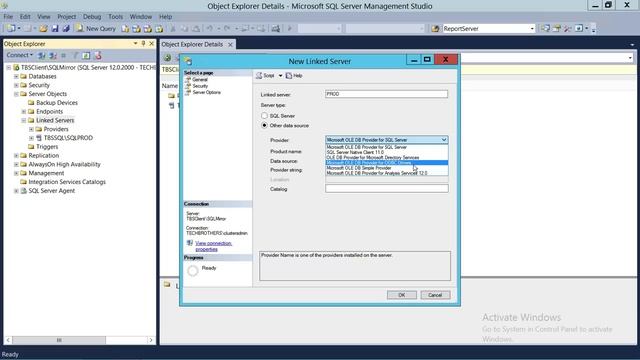This screenshot has width=640, height=360.
Task: Click the Properties window icon in right toolbar
Action: point(556,29)
